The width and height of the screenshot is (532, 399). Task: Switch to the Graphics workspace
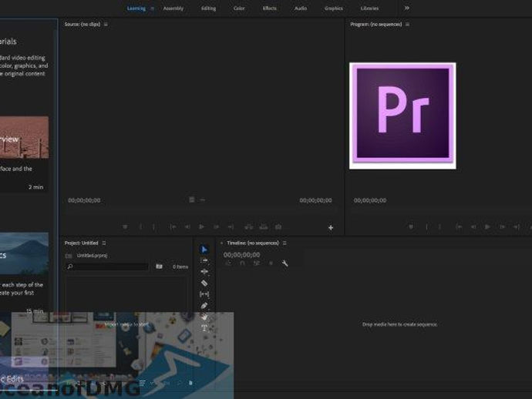[x=334, y=8]
